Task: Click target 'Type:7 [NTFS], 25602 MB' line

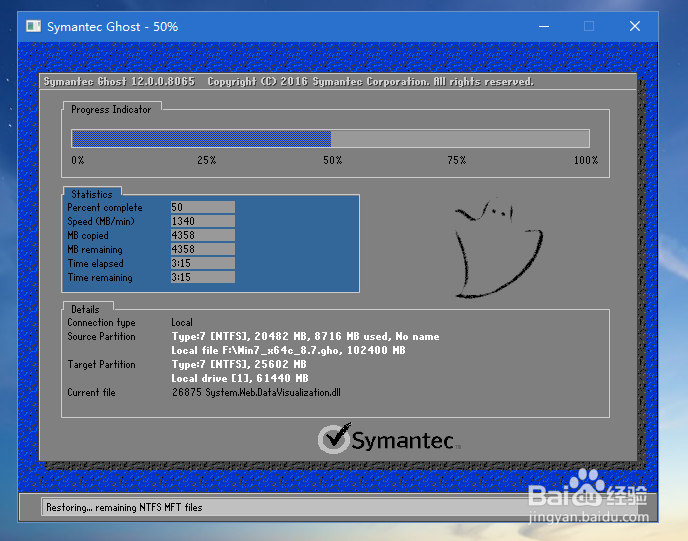Action: (239, 364)
